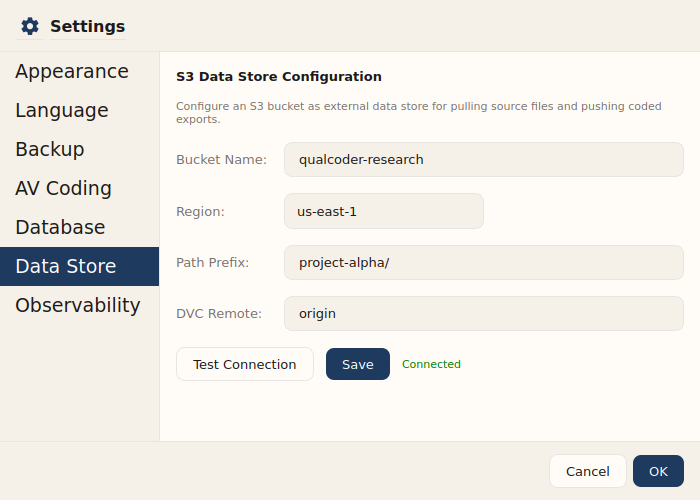Open the Observability section
700x500 pixels.
79,305
